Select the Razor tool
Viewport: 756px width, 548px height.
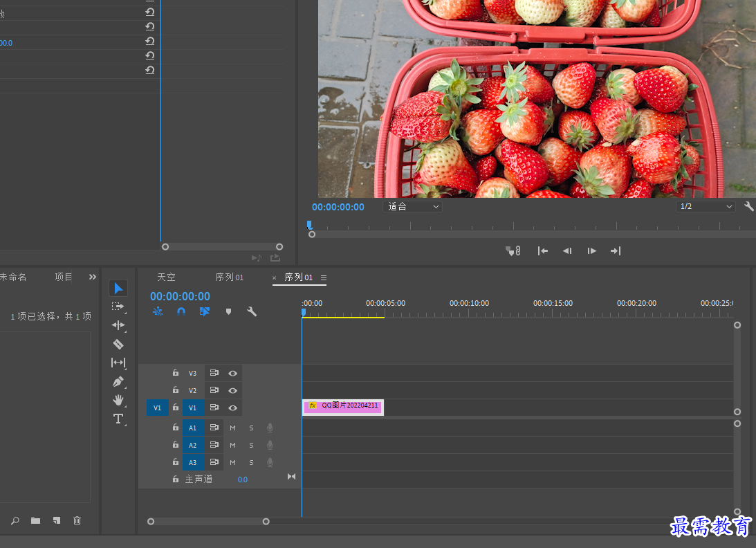[x=118, y=345]
